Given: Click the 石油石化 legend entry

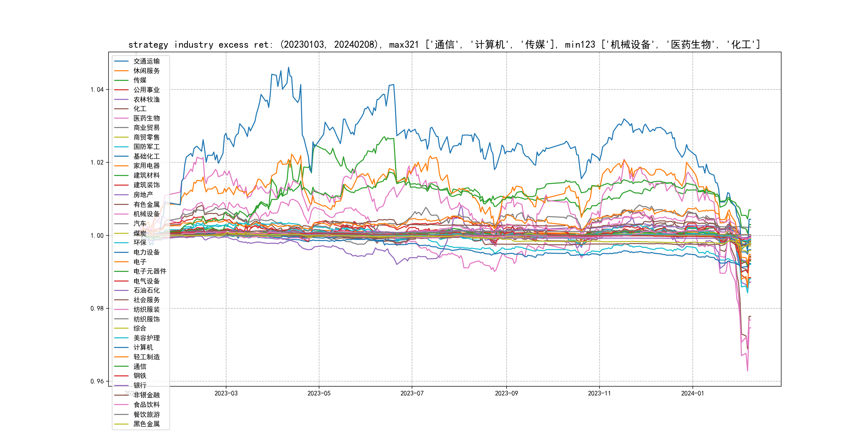Looking at the screenshot, I should click(146, 290).
